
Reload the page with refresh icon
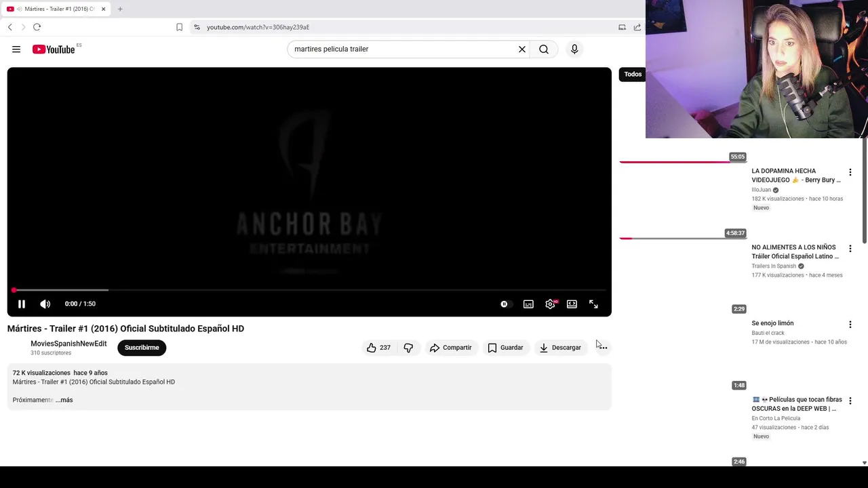(37, 27)
